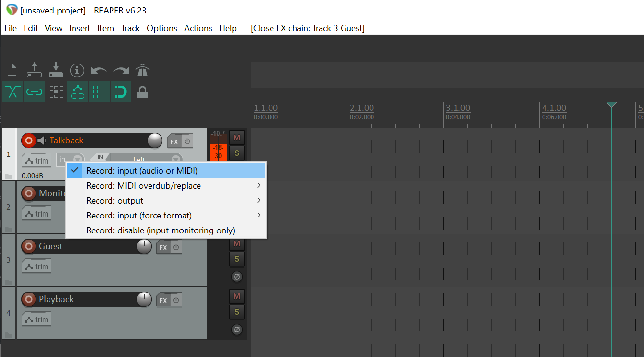Viewport: 644px width, 357px height.
Task: Click the Open Project icon
Action: 34,70
